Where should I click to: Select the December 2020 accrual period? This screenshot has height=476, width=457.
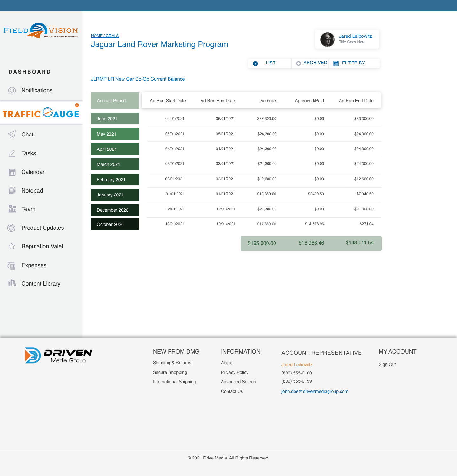click(x=115, y=210)
